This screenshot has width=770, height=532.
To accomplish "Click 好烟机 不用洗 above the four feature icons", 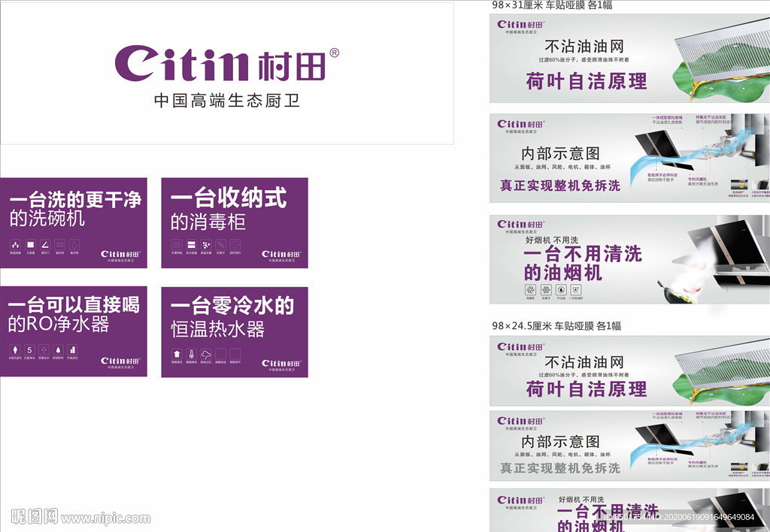I will [x=552, y=240].
